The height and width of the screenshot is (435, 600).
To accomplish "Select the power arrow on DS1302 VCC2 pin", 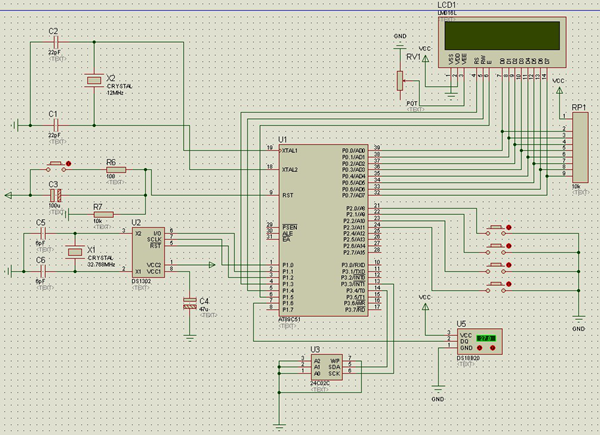I will coord(212,265).
